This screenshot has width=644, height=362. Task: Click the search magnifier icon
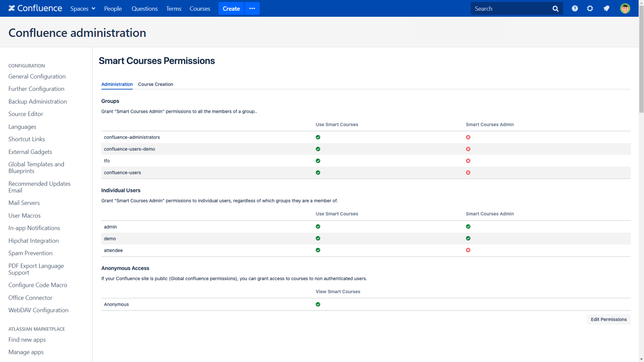[x=555, y=9]
